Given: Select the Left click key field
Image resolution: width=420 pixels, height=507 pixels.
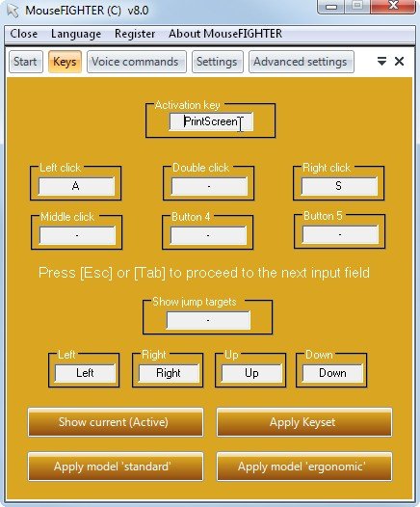Looking at the screenshot, I should 76,186.
